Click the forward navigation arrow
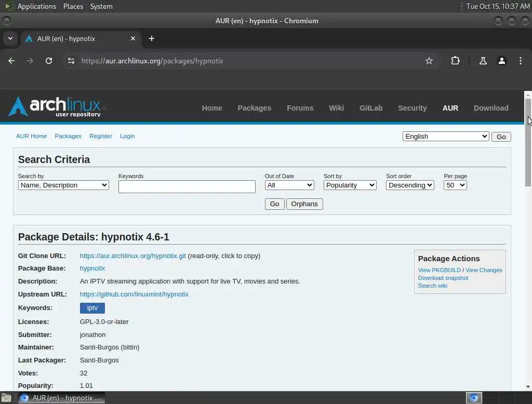Screen dimensions: 532x404 pyautogui.click(x=30, y=61)
